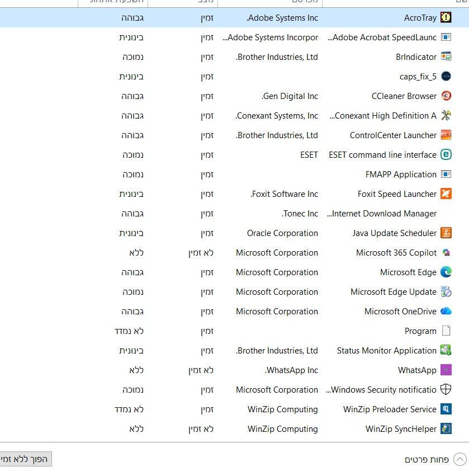The image size is (469, 476).
Task: Click the caps_fix_5 entry name
Action: pos(418,77)
